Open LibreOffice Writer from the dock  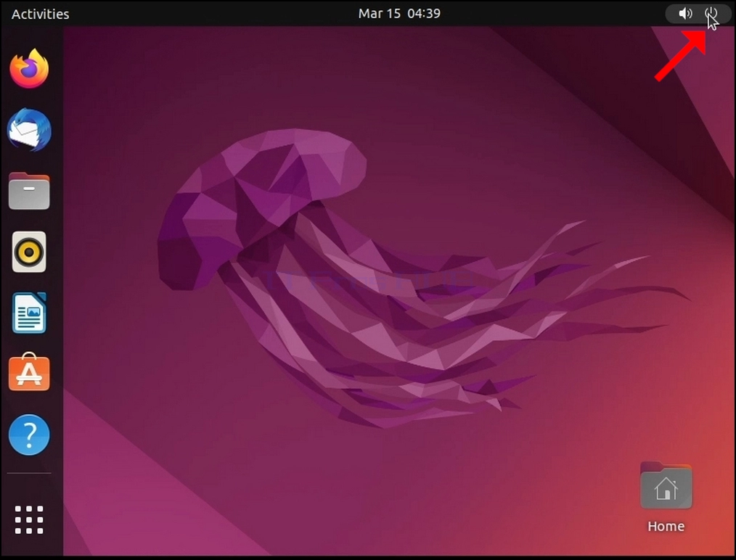29,313
